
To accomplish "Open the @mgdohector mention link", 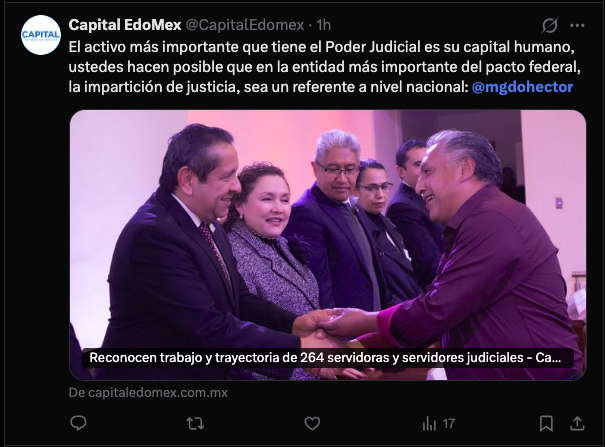I will 522,87.
